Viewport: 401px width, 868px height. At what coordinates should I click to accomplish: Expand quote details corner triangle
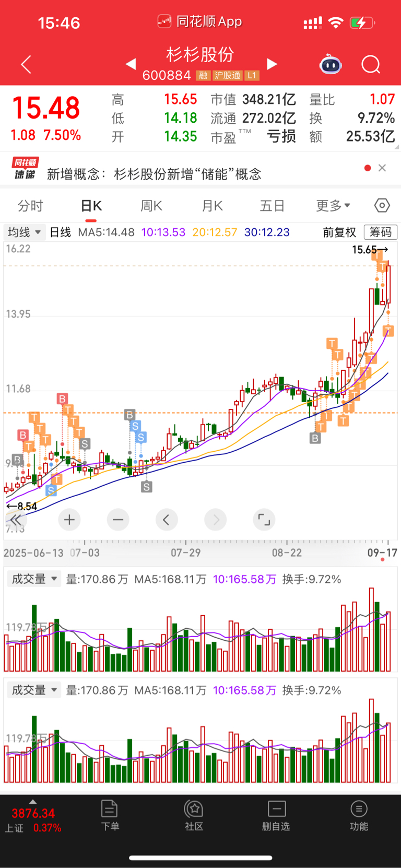(396, 146)
